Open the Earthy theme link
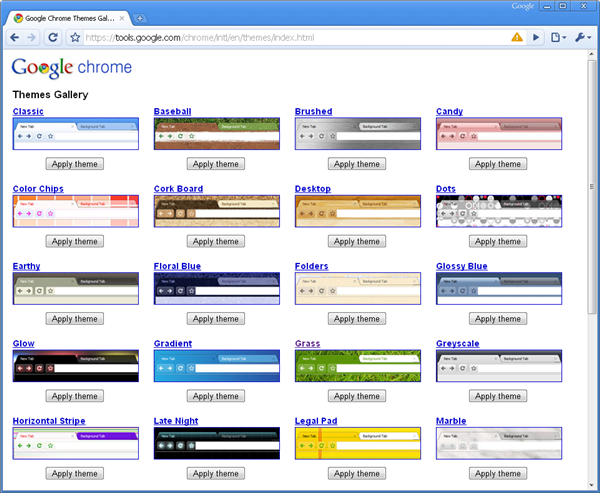The width and height of the screenshot is (600, 493). pyautogui.click(x=26, y=266)
